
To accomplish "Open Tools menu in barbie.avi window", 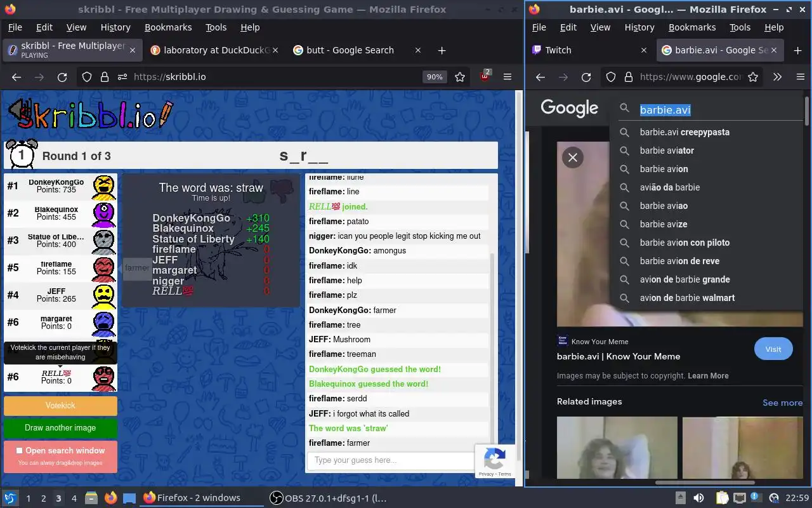I will pos(740,27).
